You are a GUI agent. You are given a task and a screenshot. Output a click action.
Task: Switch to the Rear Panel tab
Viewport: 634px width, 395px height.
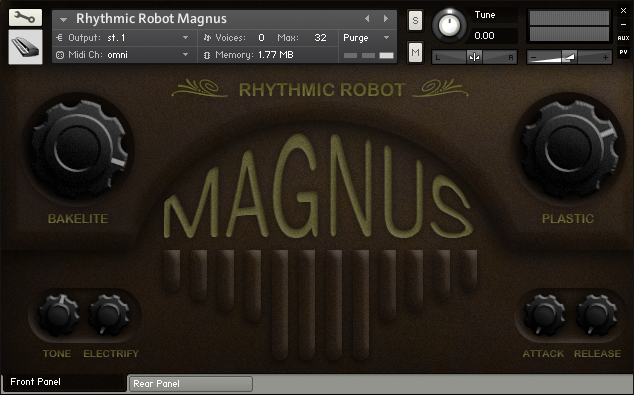(x=191, y=384)
